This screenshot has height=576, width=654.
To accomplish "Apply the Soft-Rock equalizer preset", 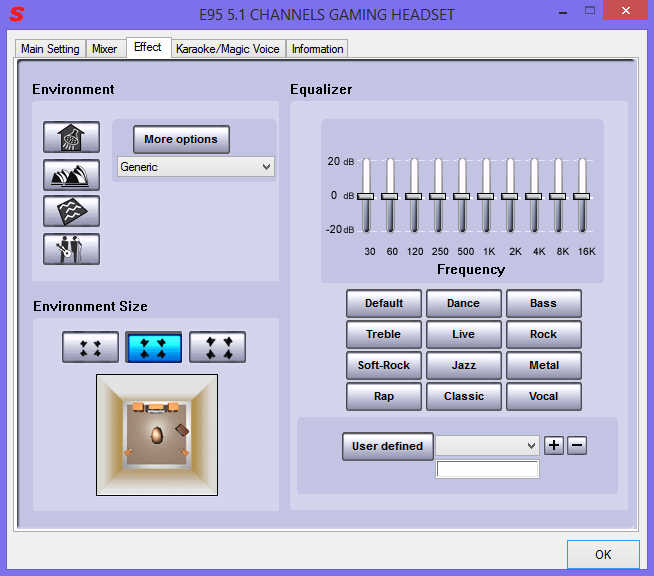I will point(384,365).
